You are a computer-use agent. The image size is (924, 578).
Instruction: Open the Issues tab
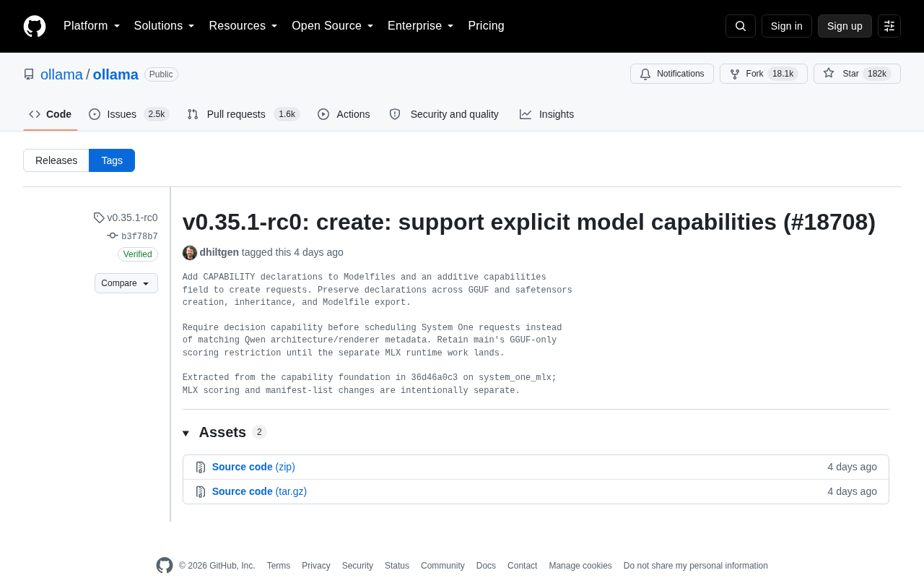(x=129, y=114)
